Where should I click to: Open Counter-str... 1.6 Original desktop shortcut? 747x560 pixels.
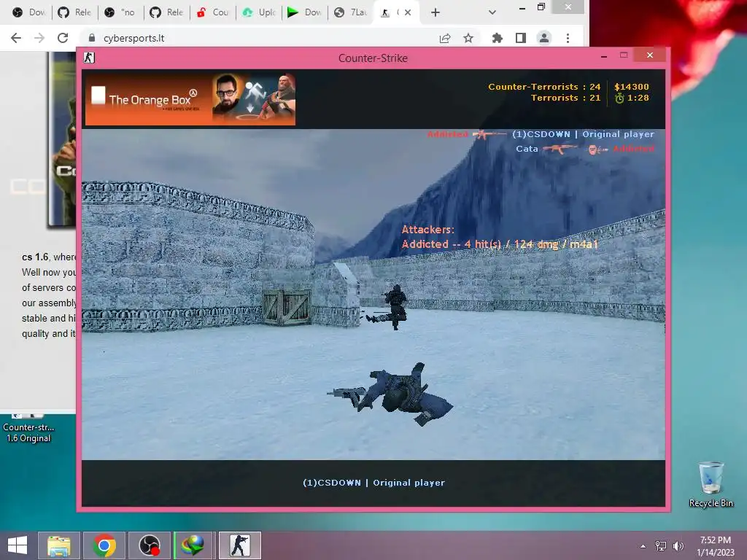[28, 429]
